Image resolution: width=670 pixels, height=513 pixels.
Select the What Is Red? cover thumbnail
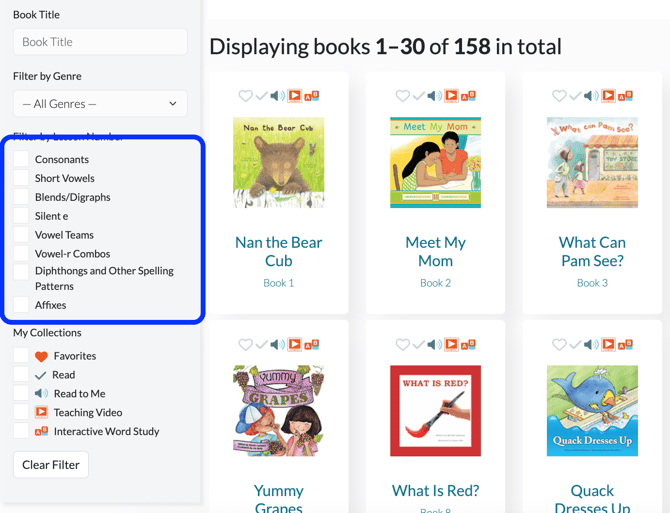pyautogui.click(x=435, y=410)
